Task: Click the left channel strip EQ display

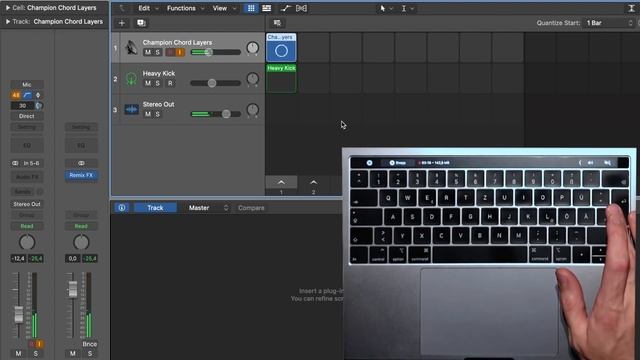Action: coord(27,145)
